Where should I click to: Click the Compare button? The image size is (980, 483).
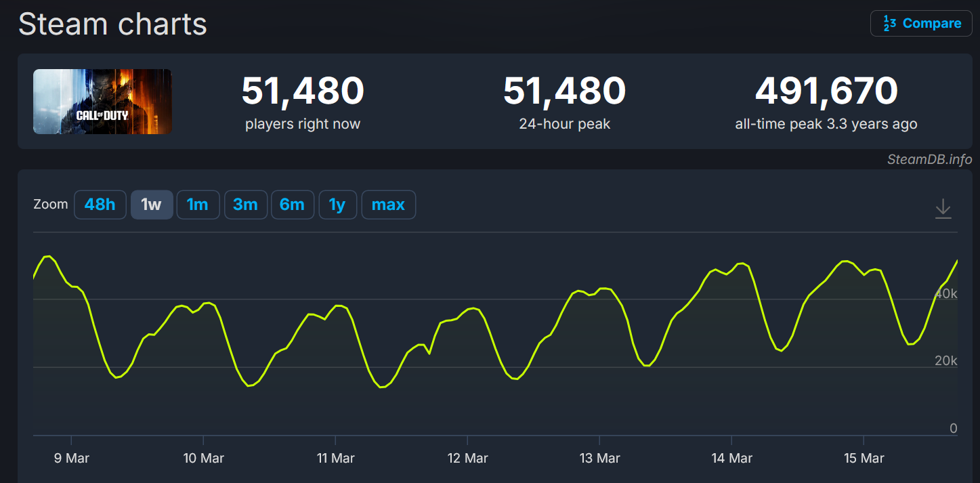tap(921, 24)
